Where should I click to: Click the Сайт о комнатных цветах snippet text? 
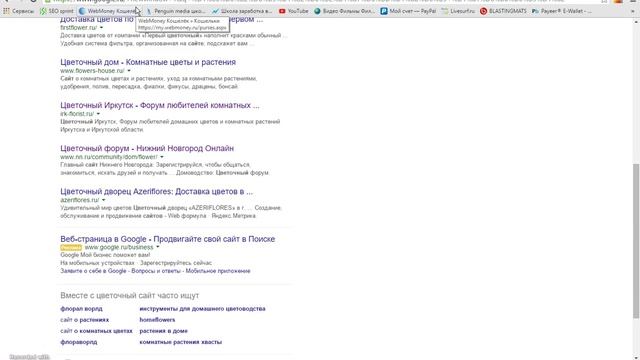[x=158, y=82]
